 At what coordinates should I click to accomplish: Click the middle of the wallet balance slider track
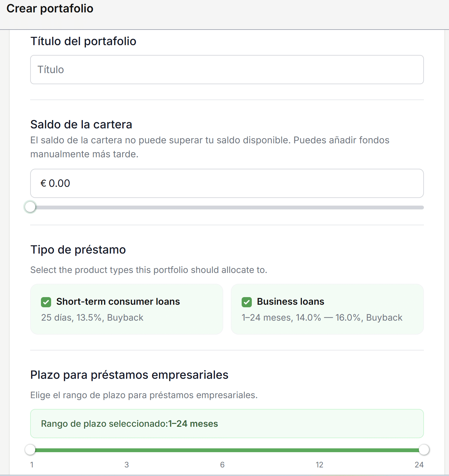[227, 207]
